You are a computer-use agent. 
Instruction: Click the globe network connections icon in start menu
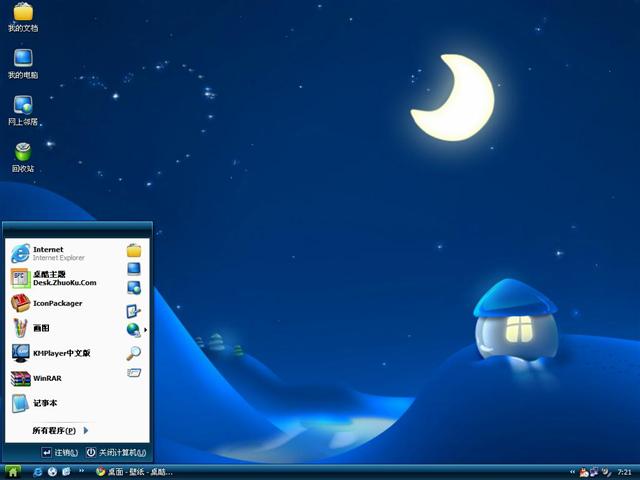coord(133,330)
